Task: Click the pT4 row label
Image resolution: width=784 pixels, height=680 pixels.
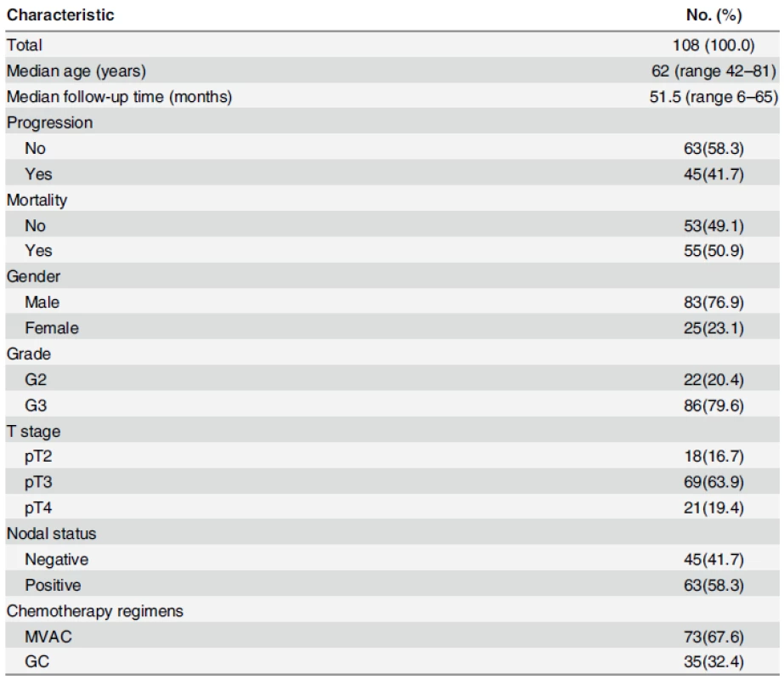Action: click(38, 507)
